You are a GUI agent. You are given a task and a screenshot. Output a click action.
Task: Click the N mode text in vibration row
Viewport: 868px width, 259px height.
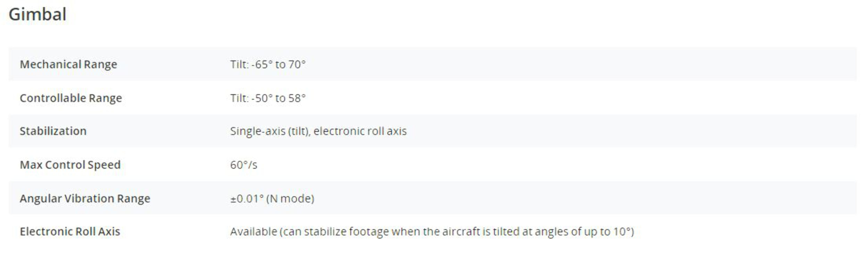pos(290,198)
